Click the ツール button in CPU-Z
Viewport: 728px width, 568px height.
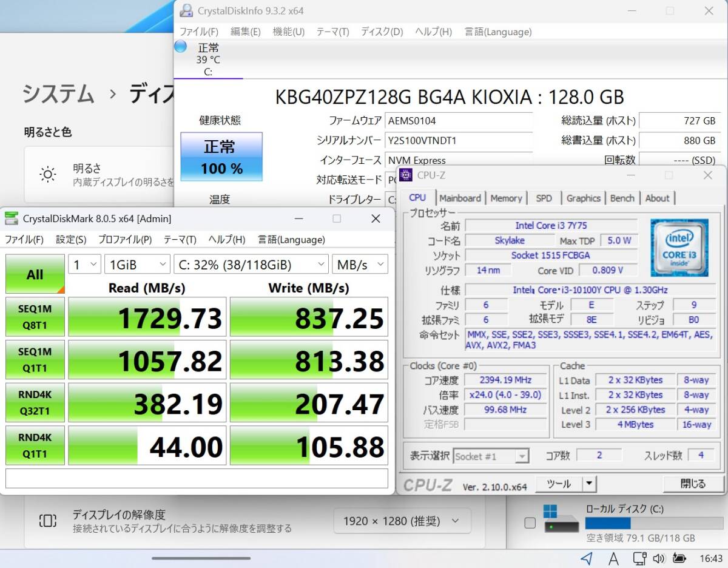click(x=559, y=484)
